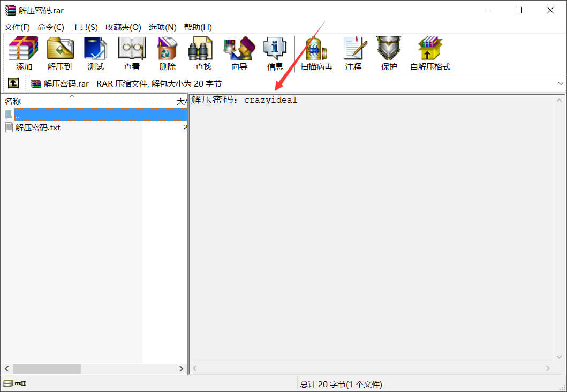The height and width of the screenshot is (392, 567).
Task: Click comment pane scroll up arrow
Action: [x=559, y=101]
